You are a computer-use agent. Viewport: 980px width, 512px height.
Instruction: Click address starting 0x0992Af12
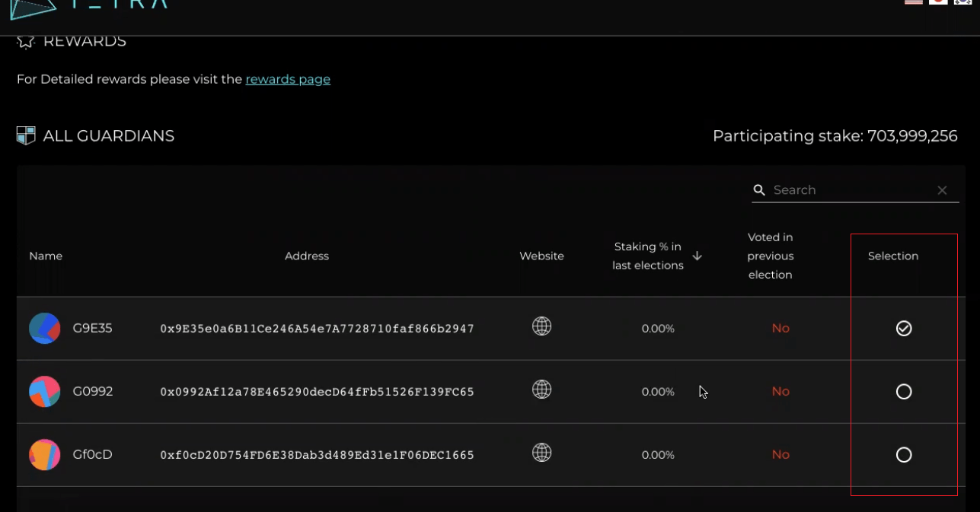(317, 392)
